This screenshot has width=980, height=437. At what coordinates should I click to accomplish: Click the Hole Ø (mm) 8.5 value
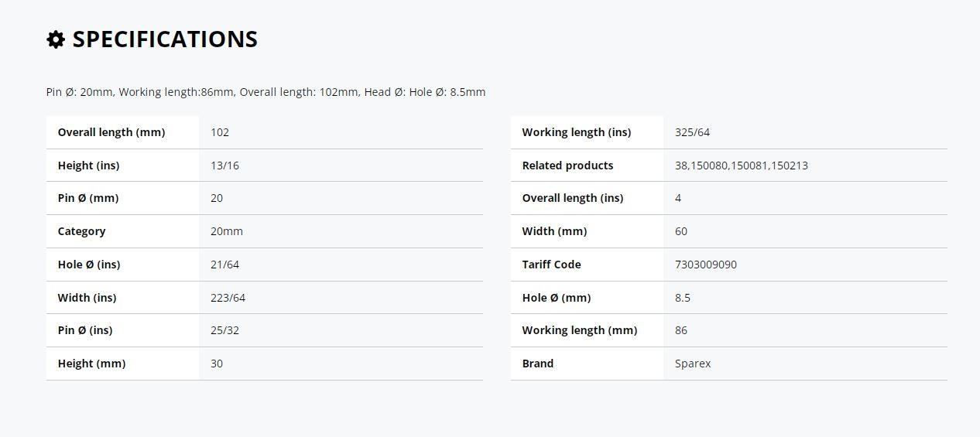683,298
